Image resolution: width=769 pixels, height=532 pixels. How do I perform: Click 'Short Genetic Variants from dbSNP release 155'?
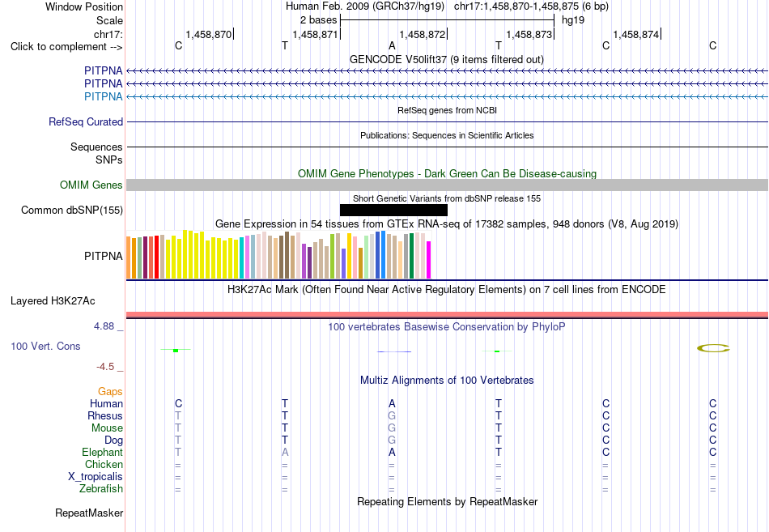pyautogui.click(x=446, y=198)
